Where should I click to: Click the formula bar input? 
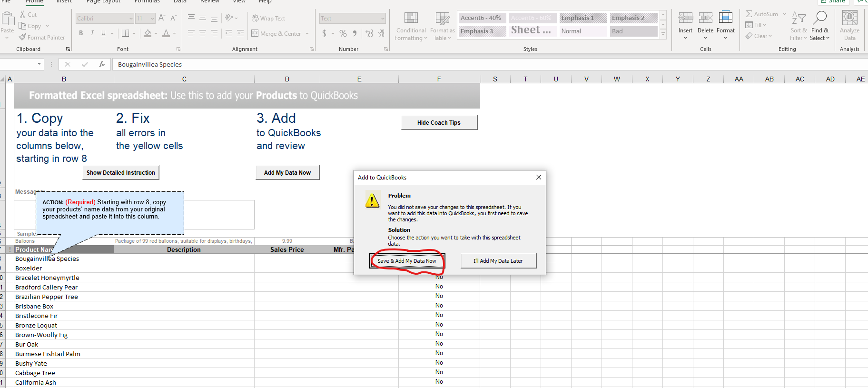pos(490,64)
